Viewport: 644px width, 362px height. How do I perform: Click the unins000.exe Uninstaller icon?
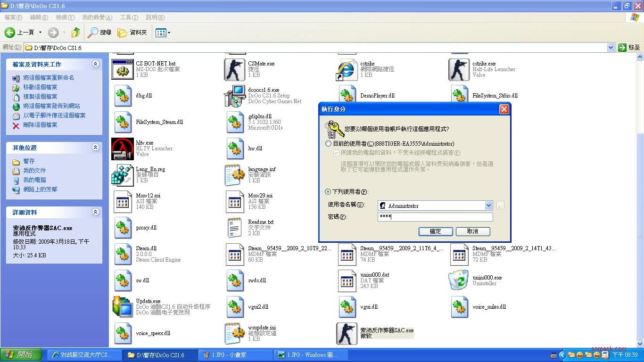(459, 281)
